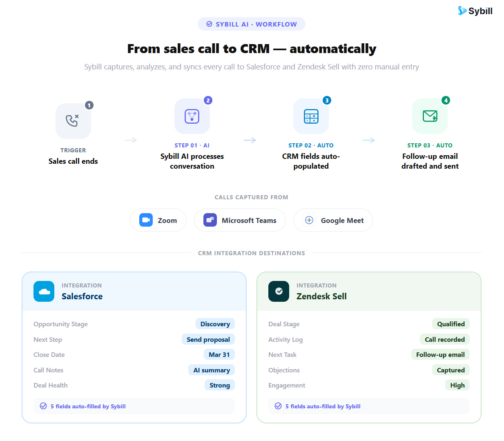Viewport: 504px width, 441px height.
Task: Select the Zoom source chip
Action: (x=158, y=220)
